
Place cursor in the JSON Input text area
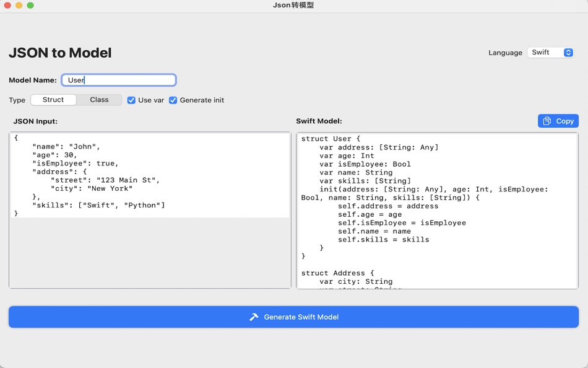[149, 248]
